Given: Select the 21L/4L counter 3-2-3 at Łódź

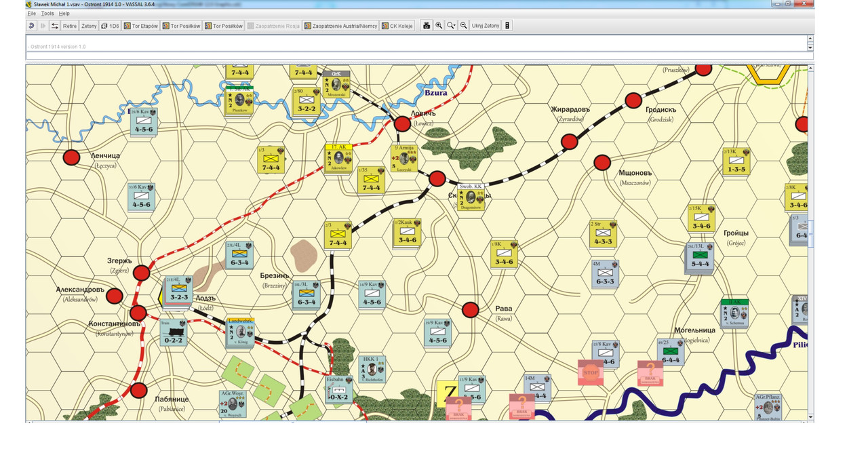Looking at the screenshot, I should point(179,289).
